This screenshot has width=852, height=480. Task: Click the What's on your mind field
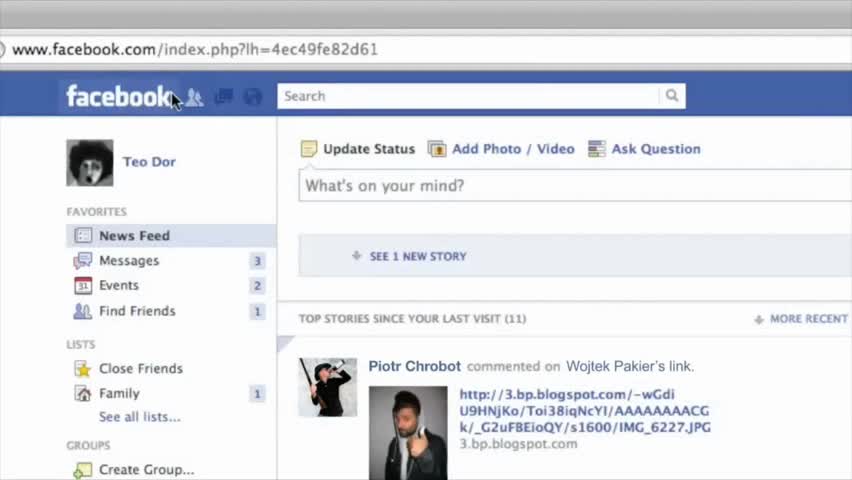tap(570, 186)
